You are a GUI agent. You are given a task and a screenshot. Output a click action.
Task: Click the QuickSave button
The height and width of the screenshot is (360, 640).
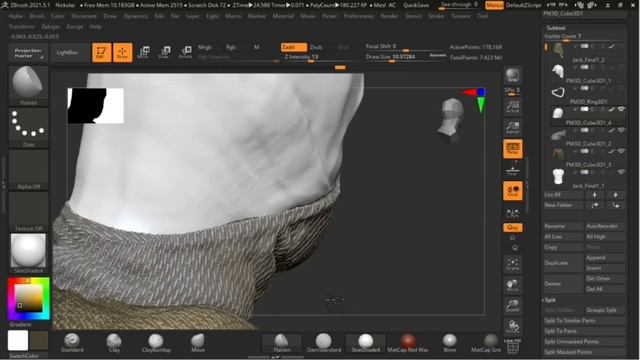416,5
